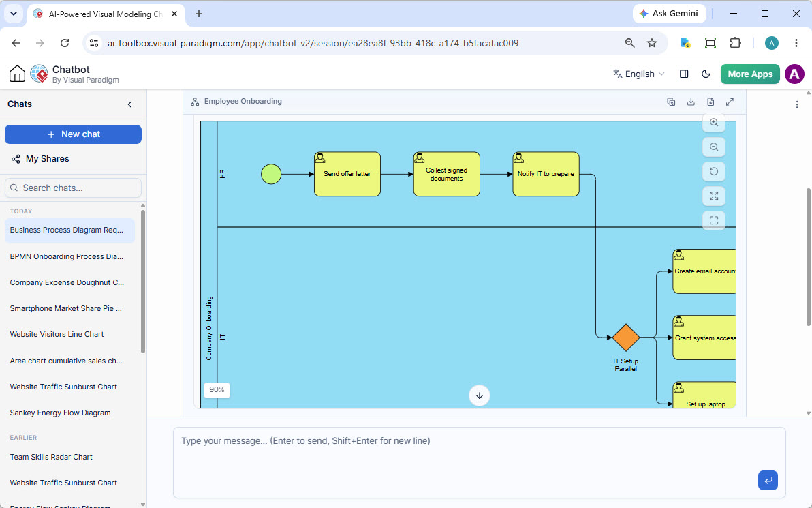Select the Create email account task
This screenshot has width=812, height=508.
[x=704, y=271]
